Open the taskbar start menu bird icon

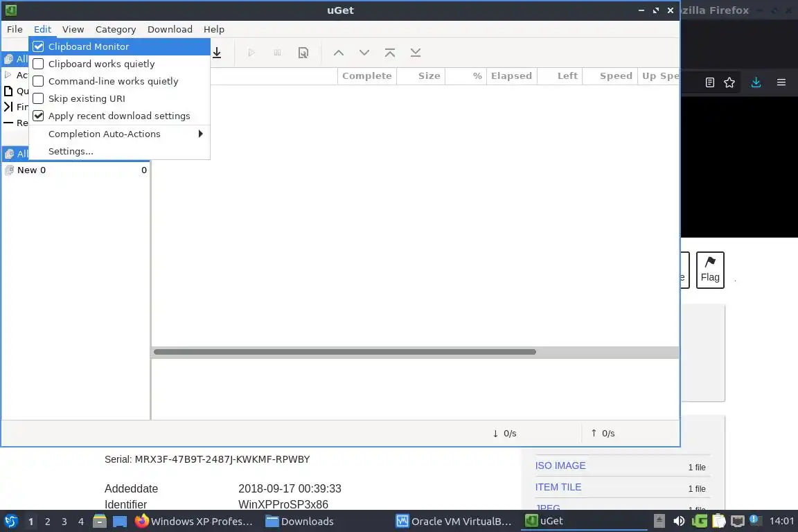(10, 522)
